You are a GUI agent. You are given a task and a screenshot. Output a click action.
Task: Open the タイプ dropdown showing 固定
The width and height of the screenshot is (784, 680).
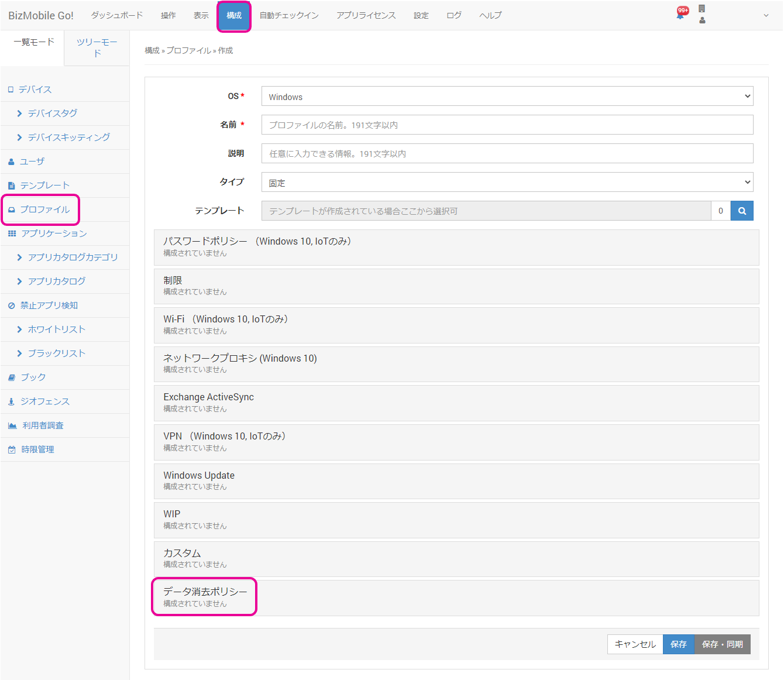(507, 183)
